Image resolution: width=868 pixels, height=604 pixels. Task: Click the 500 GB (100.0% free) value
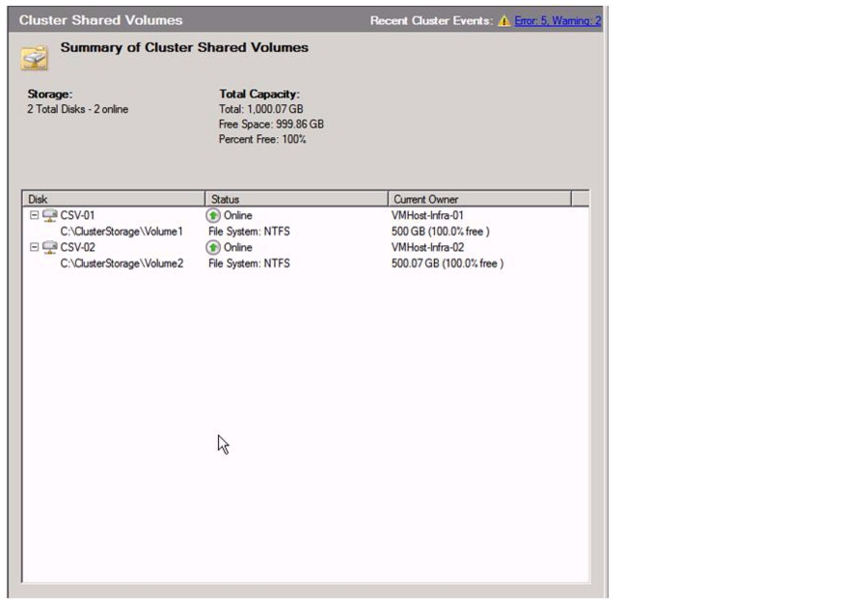[441, 232]
